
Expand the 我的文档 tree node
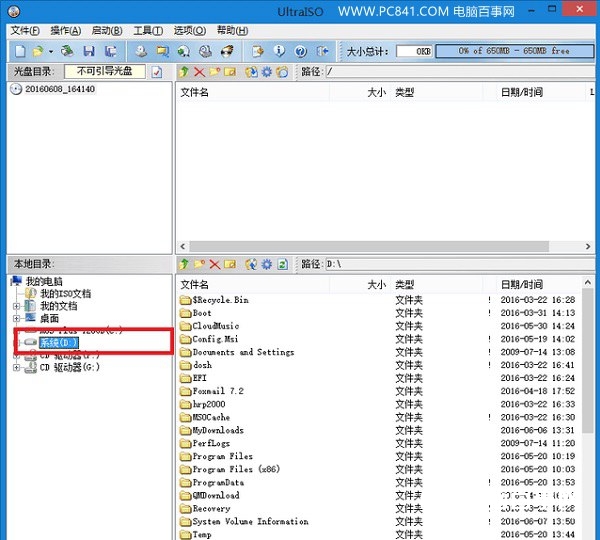[x=16, y=306]
